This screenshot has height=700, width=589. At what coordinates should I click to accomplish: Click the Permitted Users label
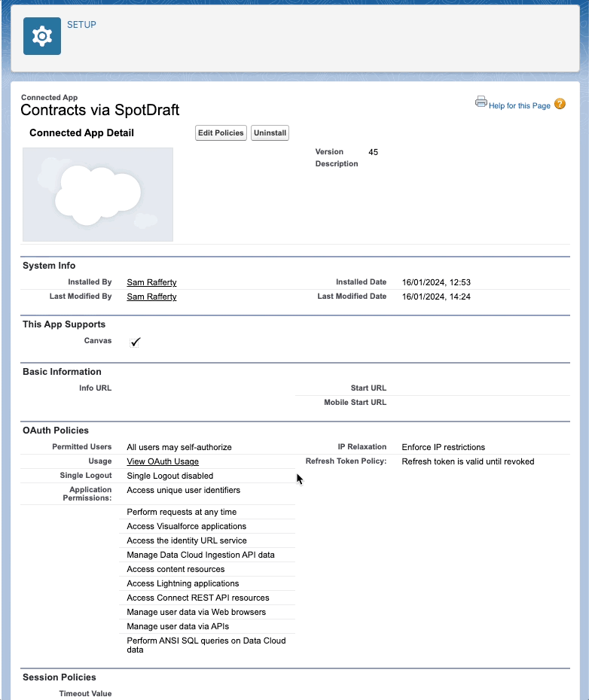coord(82,447)
